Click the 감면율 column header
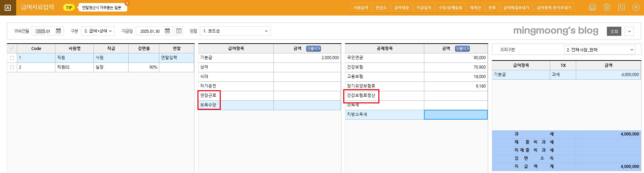Viewport: 644px width, 173px height. pos(143,48)
